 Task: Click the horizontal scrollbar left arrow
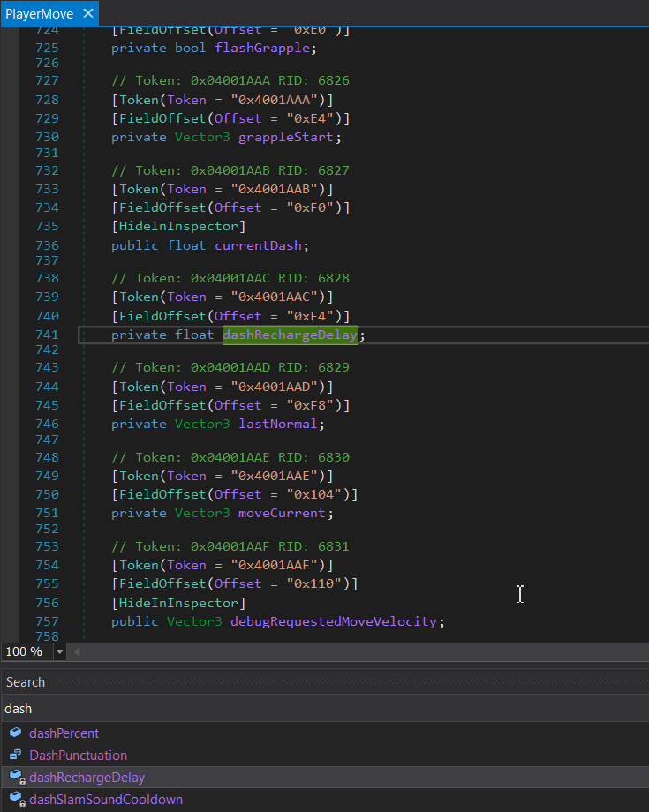(x=77, y=652)
